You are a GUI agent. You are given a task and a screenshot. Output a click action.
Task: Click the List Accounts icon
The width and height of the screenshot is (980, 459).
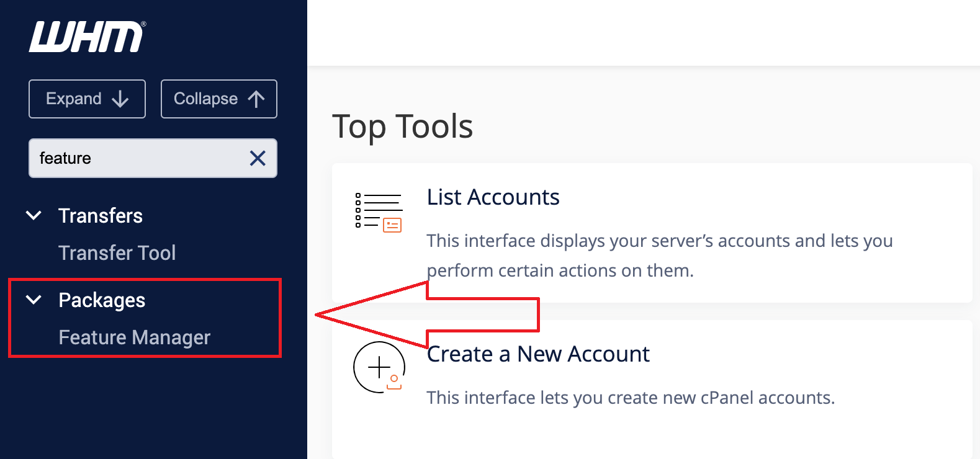(379, 212)
